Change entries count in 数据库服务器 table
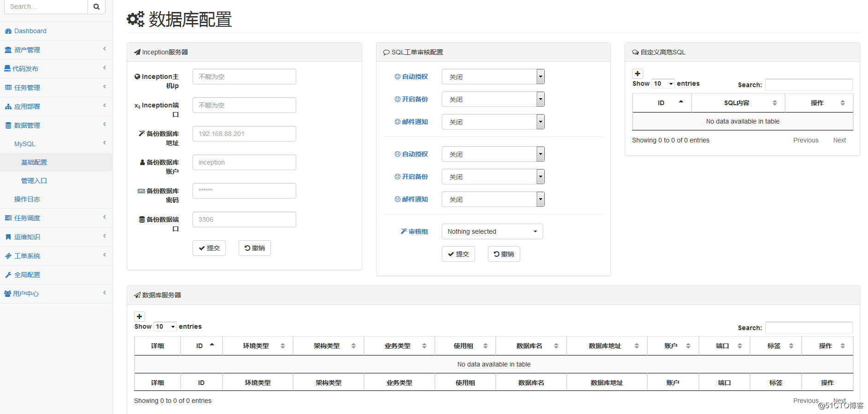Viewport: 868px width, 414px height. click(165, 326)
